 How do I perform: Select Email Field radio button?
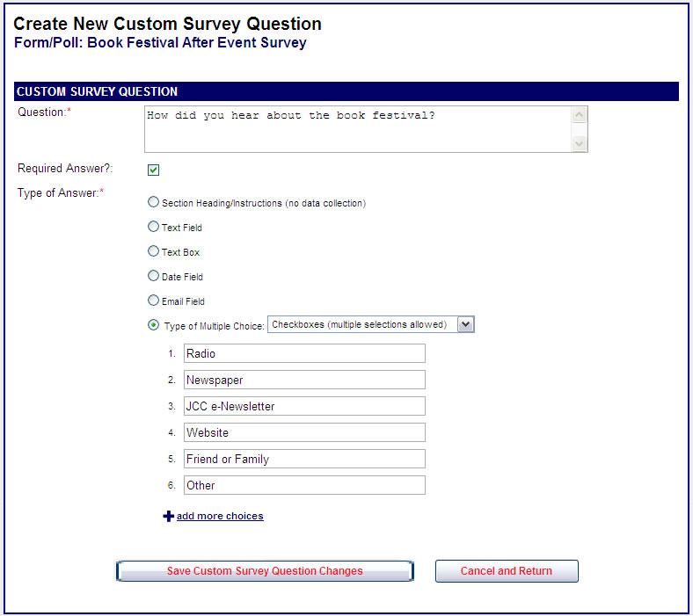[154, 301]
